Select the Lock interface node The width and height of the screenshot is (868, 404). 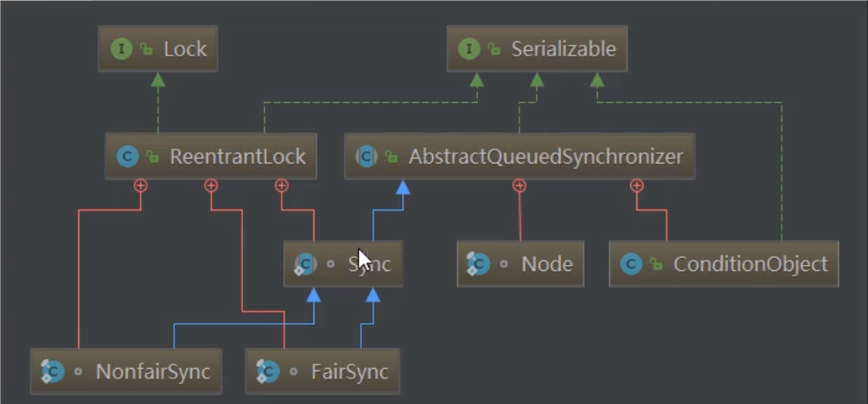click(x=158, y=48)
